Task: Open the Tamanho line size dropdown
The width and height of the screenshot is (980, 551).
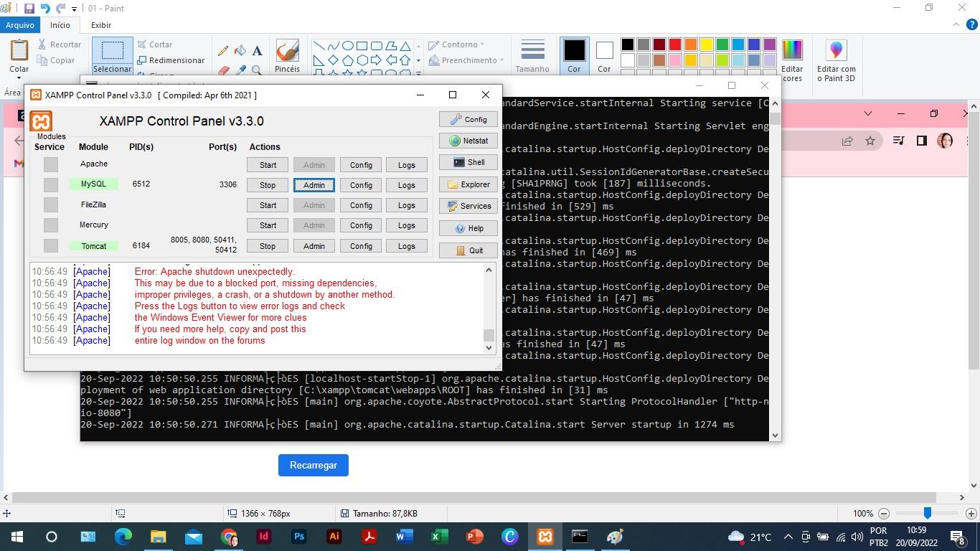Action: tap(532, 57)
